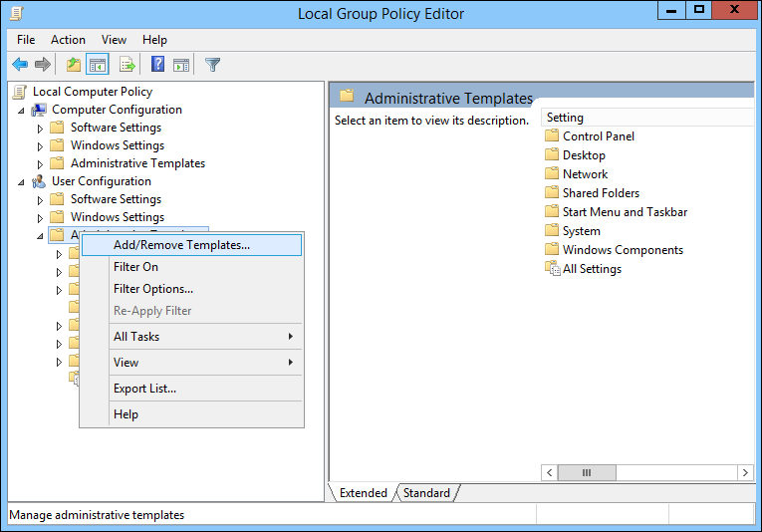Switch to the Standard tab
Screen dimensions: 762x532
pos(426,492)
